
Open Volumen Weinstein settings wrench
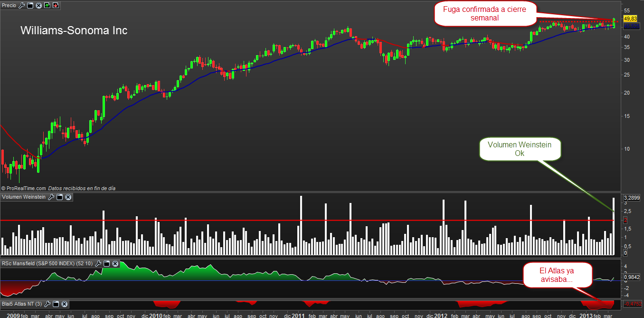51,197
